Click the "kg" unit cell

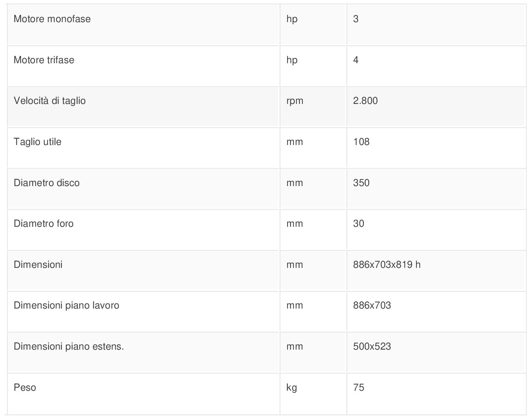point(292,387)
